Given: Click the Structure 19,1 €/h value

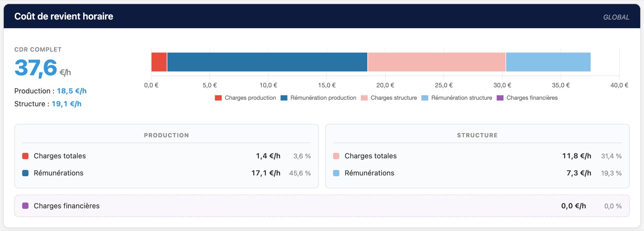Looking at the screenshot, I should pos(66,104).
